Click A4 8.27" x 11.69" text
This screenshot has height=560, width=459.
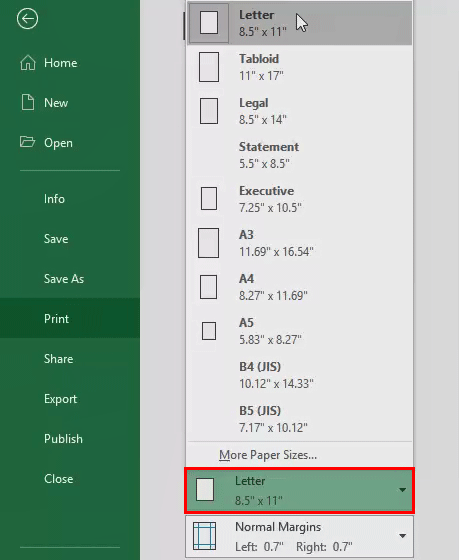273,287
